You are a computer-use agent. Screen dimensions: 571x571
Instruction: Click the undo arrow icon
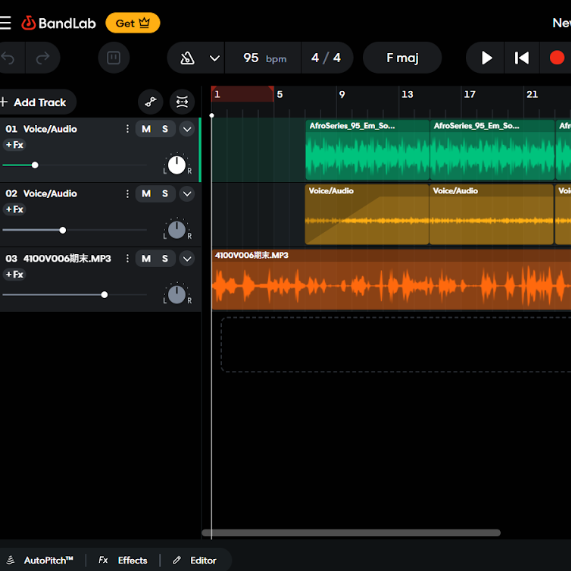8,58
